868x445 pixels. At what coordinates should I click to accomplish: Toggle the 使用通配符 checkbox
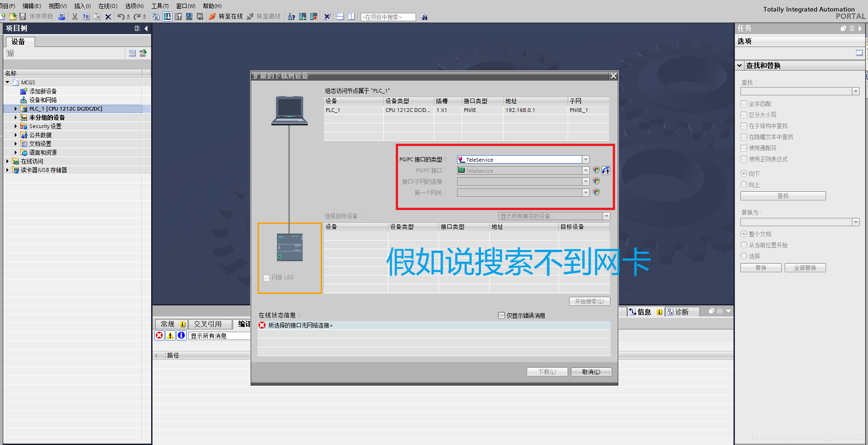744,148
